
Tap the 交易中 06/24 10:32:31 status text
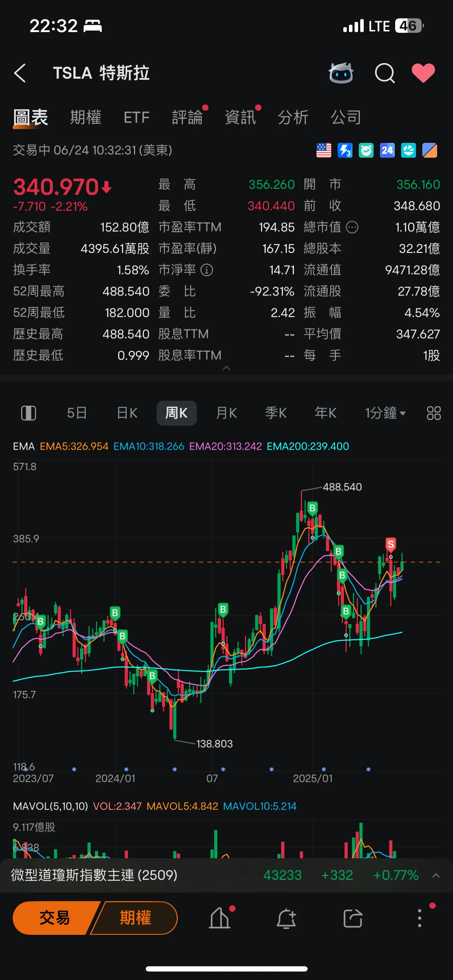(92, 150)
